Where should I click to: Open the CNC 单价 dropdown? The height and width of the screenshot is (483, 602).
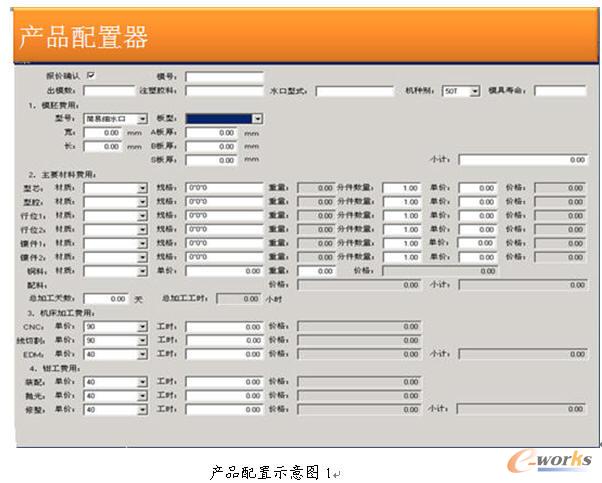pos(142,326)
